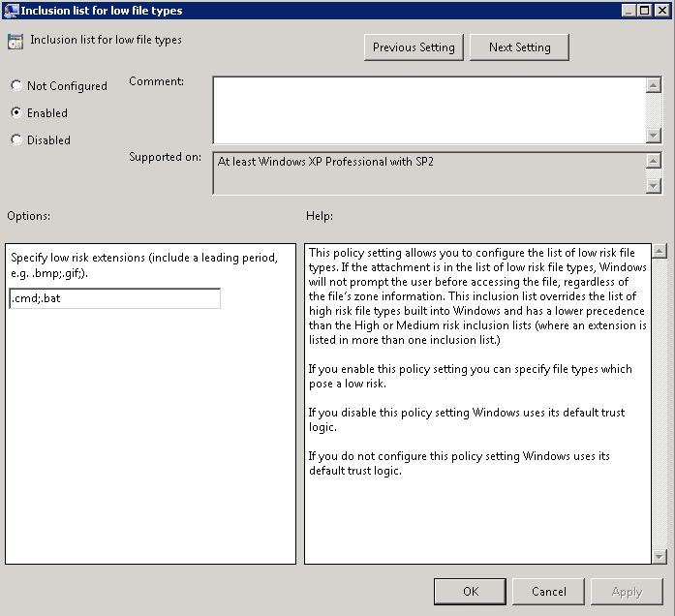Minimize the Inclusion list dialog window
The height and width of the screenshot is (616, 675).
click(629, 11)
